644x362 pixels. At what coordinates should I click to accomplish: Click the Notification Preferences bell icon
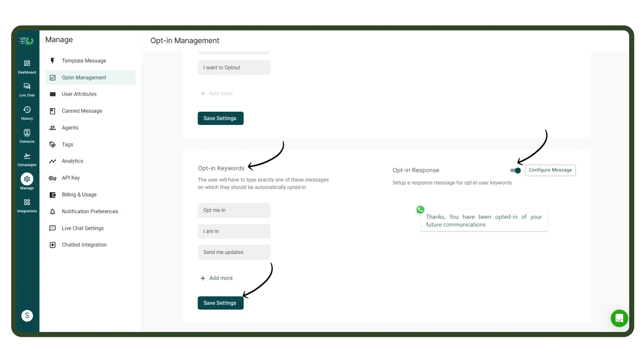(52, 211)
